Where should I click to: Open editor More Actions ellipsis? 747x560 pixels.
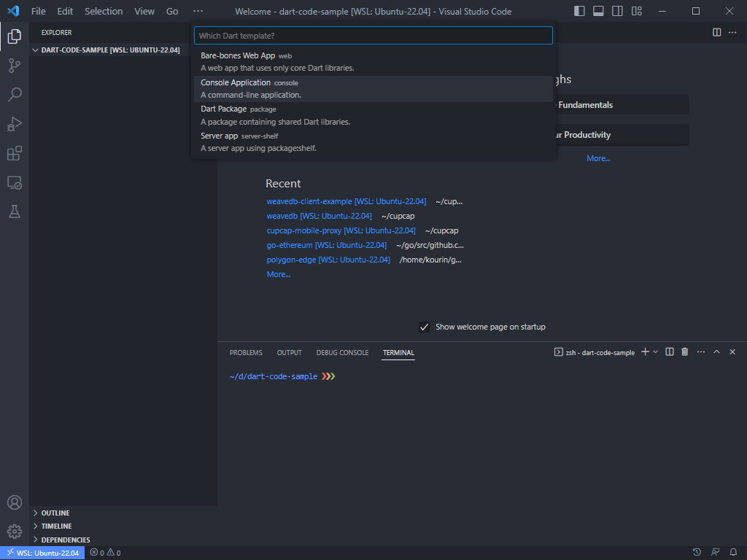[x=732, y=32]
